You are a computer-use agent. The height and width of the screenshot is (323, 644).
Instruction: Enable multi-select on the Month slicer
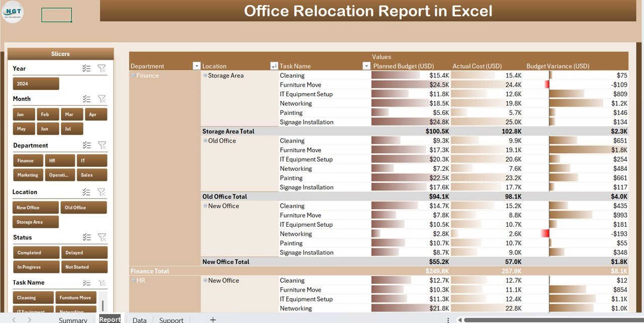87,99
